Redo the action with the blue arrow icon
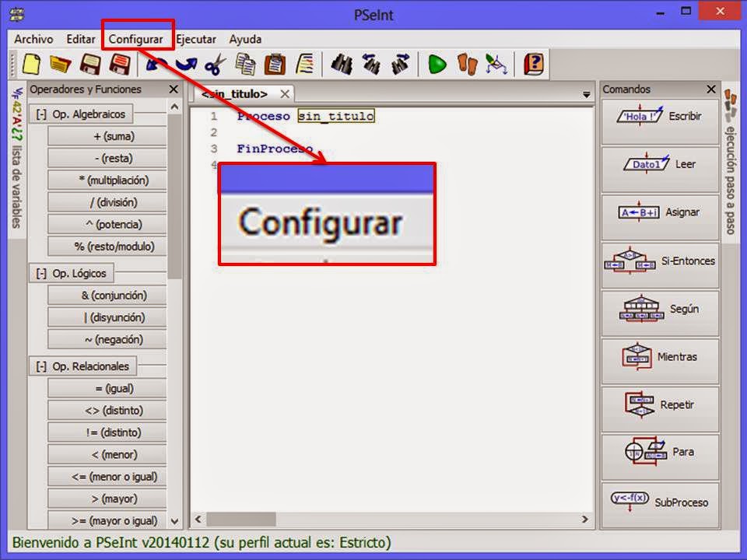The height and width of the screenshot is (560, 747). point(186,64)
